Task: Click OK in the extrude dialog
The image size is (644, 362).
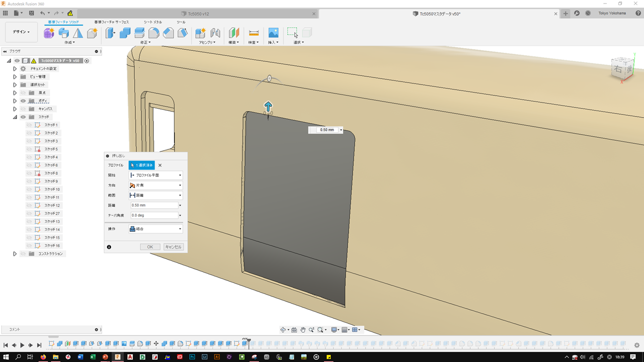Action: [x=150, y=247]
